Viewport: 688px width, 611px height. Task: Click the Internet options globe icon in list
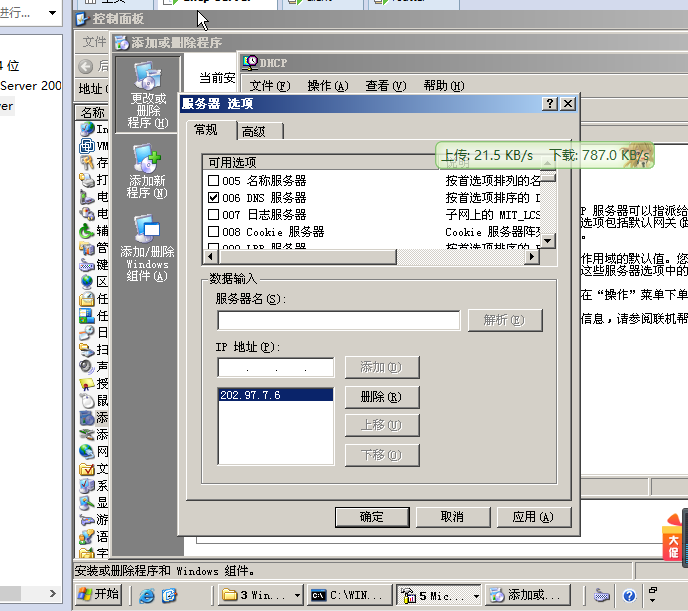[x=87, y=129]
